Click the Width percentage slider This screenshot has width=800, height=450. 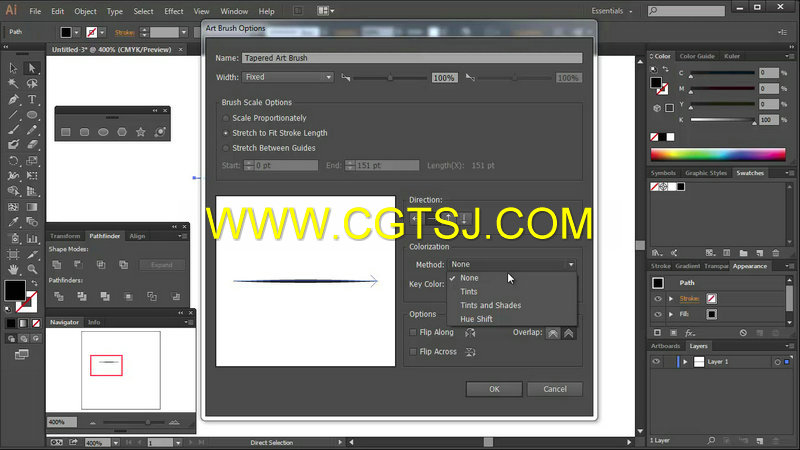tap(390, 78)
